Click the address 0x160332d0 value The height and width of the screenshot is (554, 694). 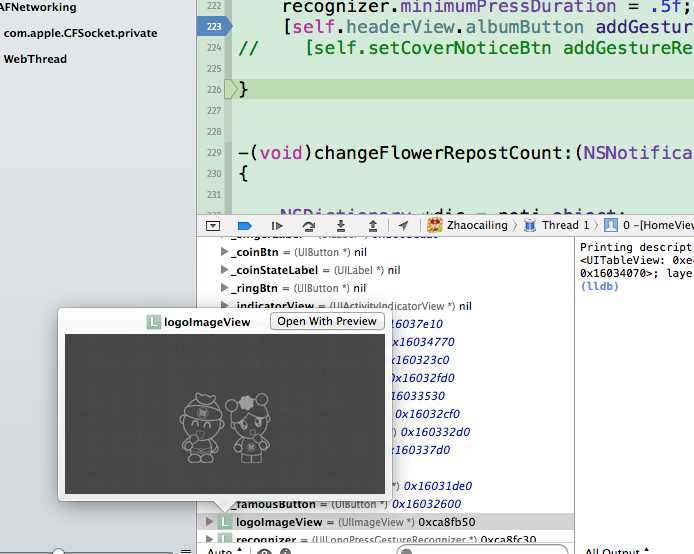[435, 432]
